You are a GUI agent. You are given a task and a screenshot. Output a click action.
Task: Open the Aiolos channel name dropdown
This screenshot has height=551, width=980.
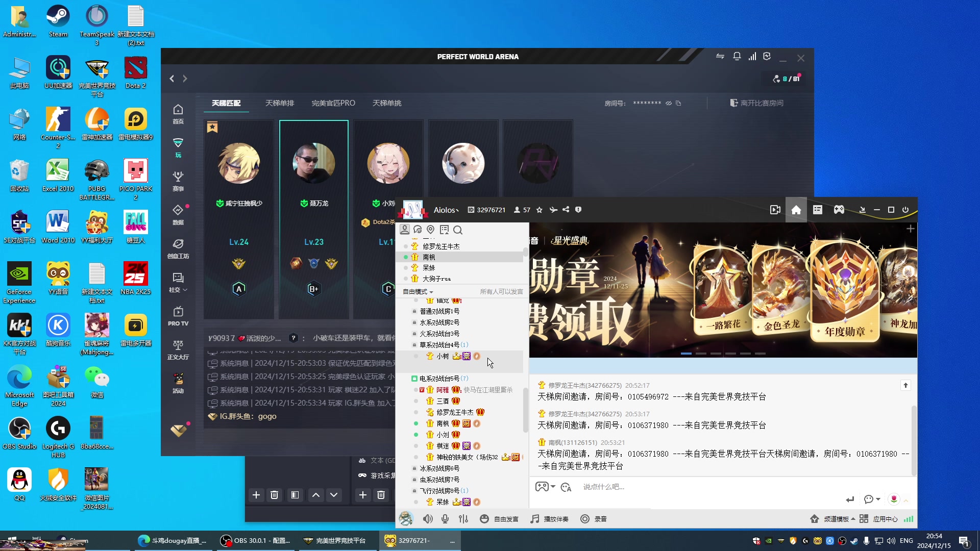(x=446, y=210)
